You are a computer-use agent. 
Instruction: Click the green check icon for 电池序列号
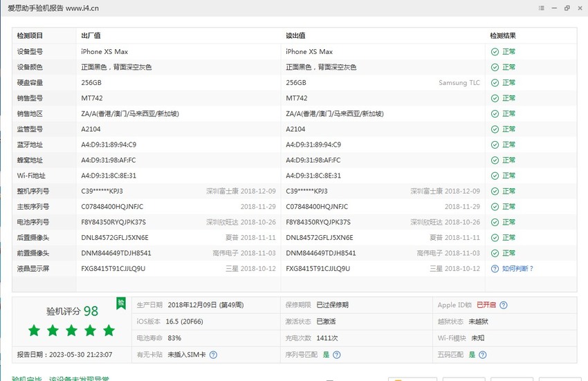495,223
